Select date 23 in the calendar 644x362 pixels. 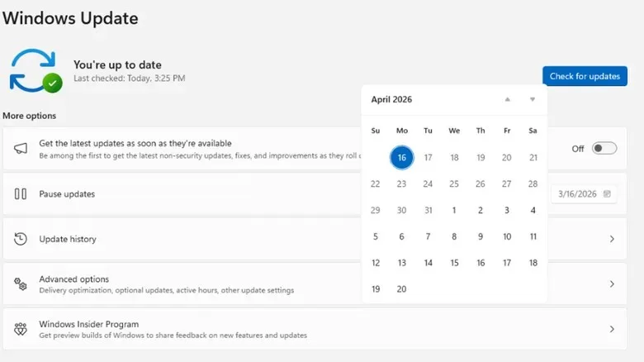point(402,183)
